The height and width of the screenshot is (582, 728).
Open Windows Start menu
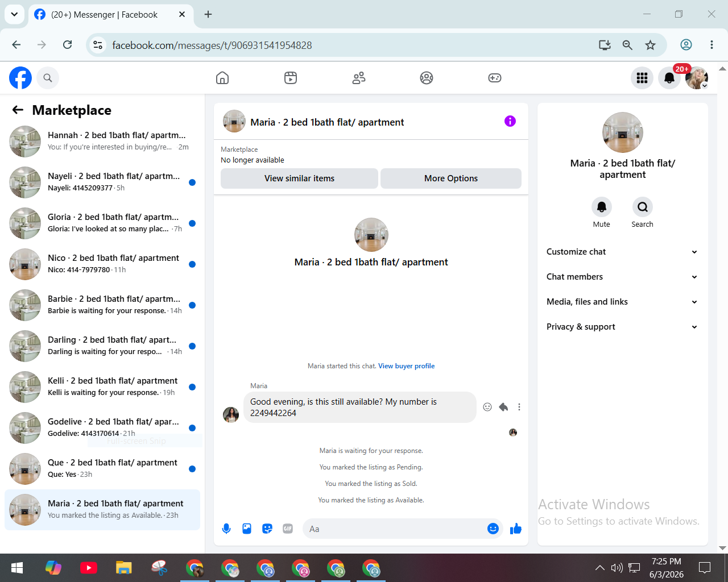pos(17,568)
